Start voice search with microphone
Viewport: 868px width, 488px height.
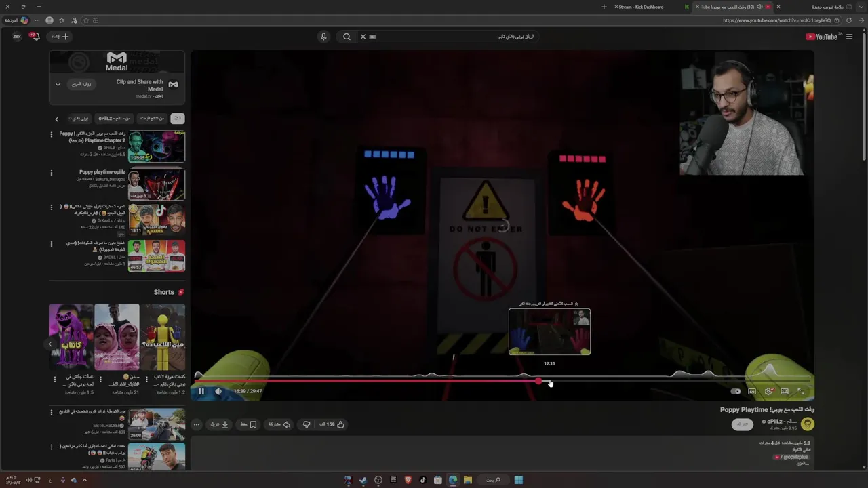pyautogui.click(x=323, y=37)
